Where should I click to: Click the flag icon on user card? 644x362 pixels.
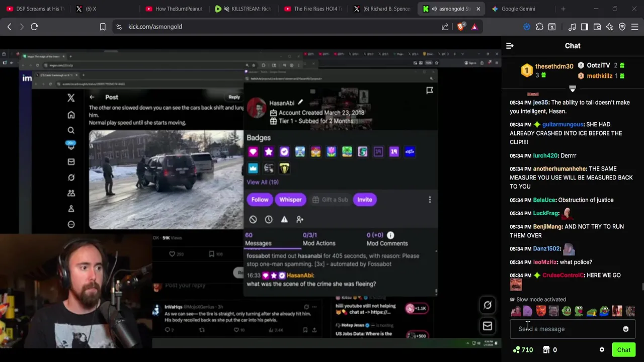point(430,90)
